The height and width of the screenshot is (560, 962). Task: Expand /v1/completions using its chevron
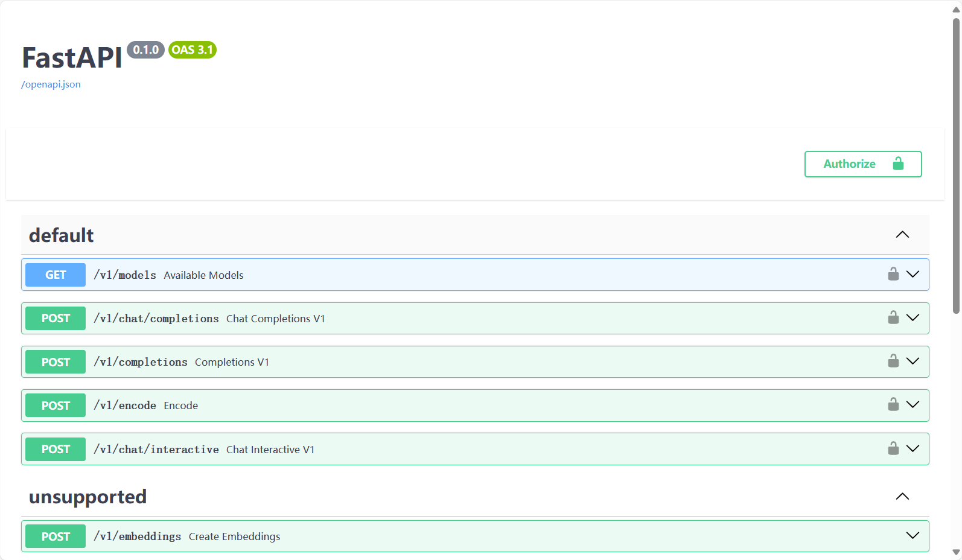[x=913, y=361]
